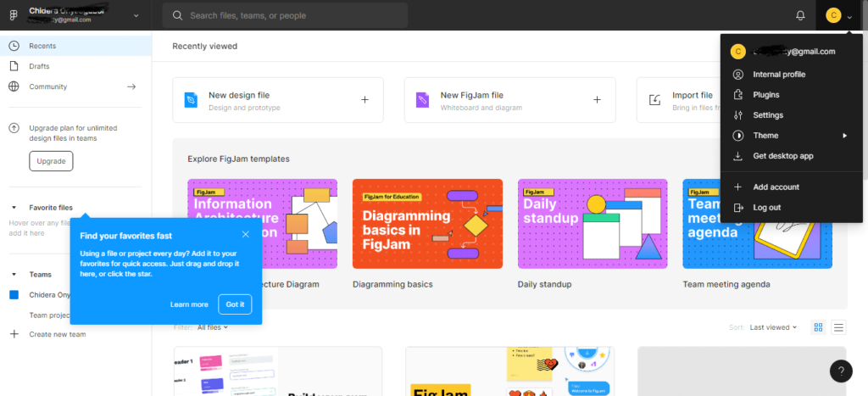Click the Explore FigJam templates heading
The image size is (868, 396).
(238, 159)
